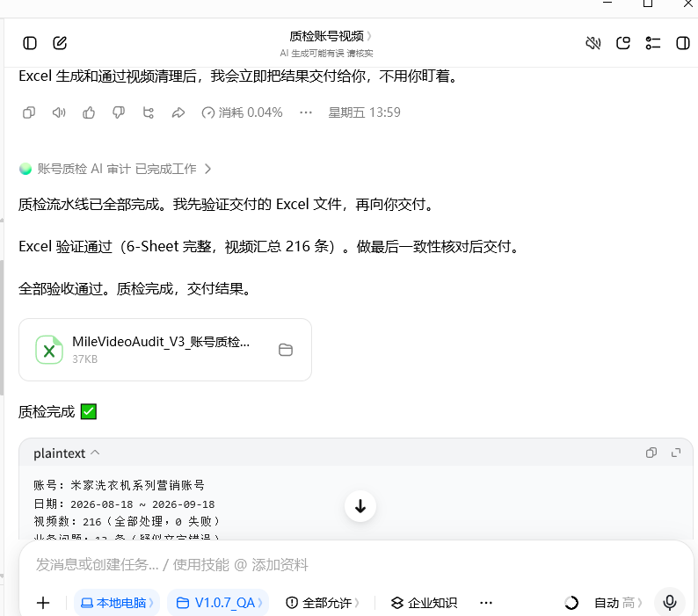
Task: Jump to bottom with the down arrow button
Action: click(360, 506)
